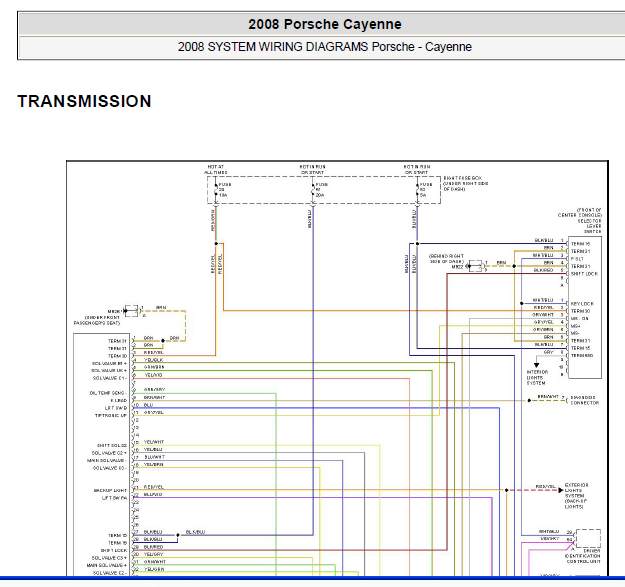Click the 'MAIN SOL VALVE -' pin label
625x587 pixels.
[x=107, y=460]
